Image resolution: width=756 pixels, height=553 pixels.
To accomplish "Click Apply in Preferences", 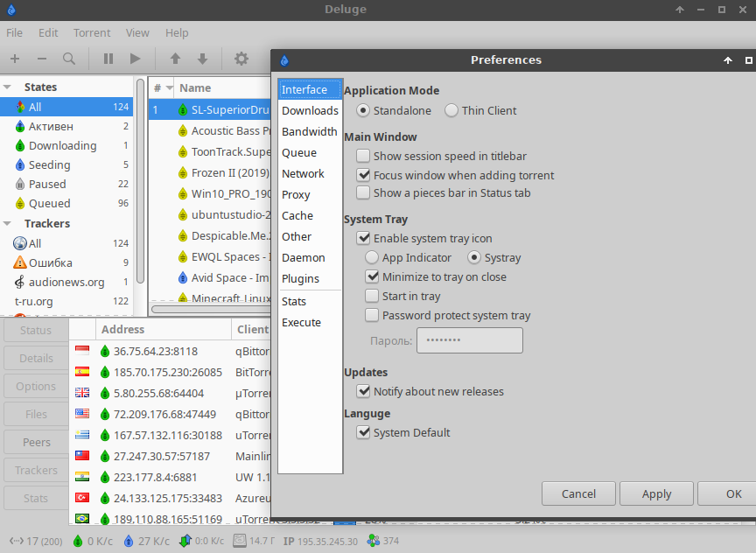I will (x=656, y=493).
